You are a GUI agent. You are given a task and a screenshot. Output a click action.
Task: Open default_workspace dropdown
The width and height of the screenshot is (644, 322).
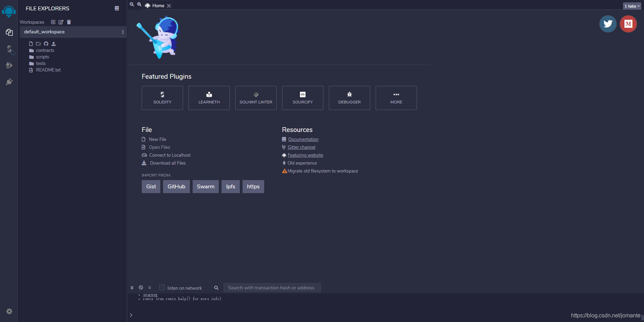click(73, 32)
